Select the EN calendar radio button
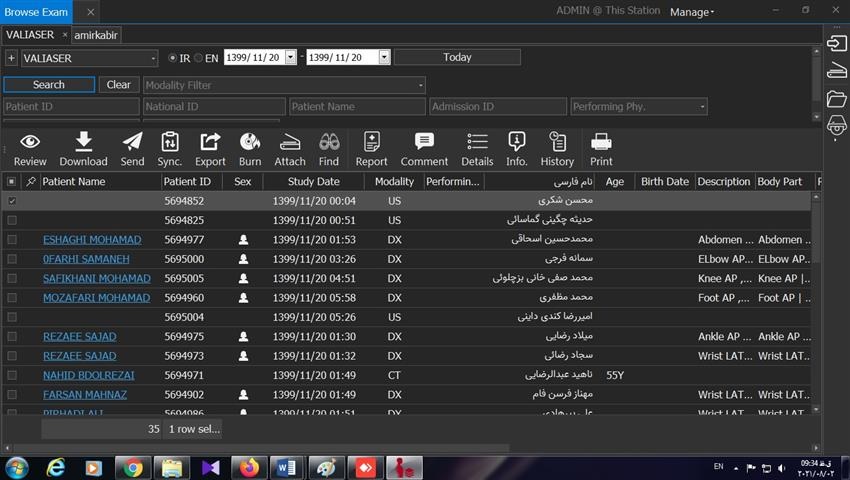Screen dimensions: 850x480 tap(199, 58)
